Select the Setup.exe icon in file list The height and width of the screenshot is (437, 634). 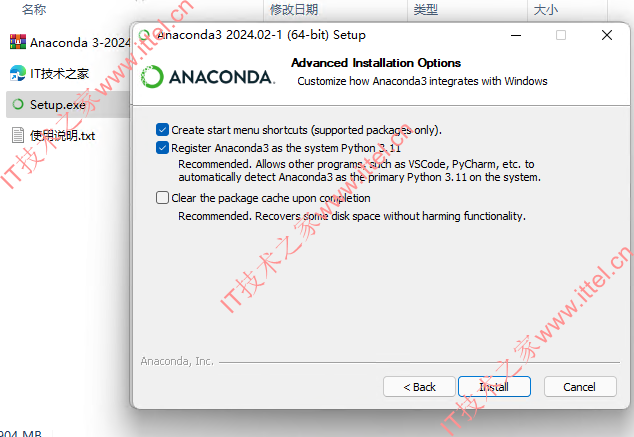18,104
